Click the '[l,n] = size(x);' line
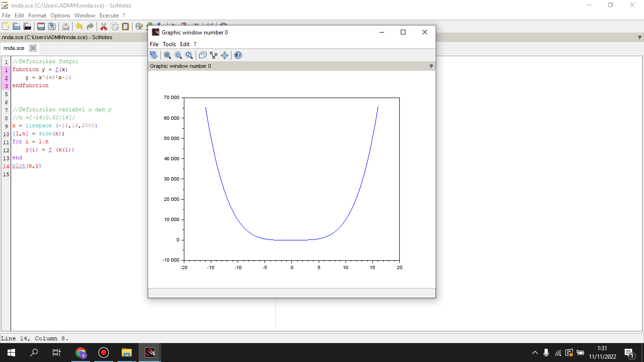The width and height of the screenshot is (644, 362). click(39, 134)
